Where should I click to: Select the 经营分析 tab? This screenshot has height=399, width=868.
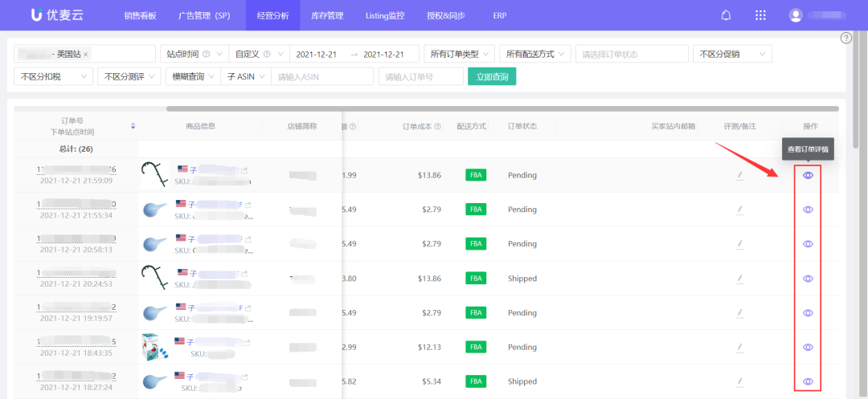click(273, 15)
